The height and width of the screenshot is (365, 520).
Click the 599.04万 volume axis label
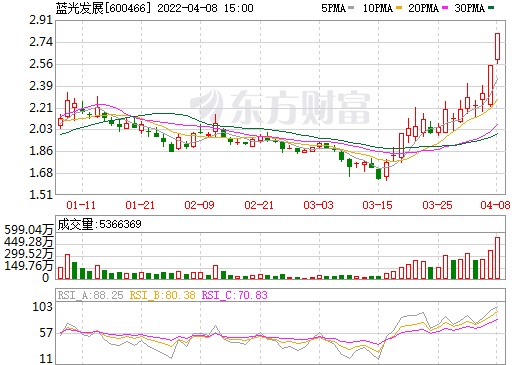coord(28,230)
